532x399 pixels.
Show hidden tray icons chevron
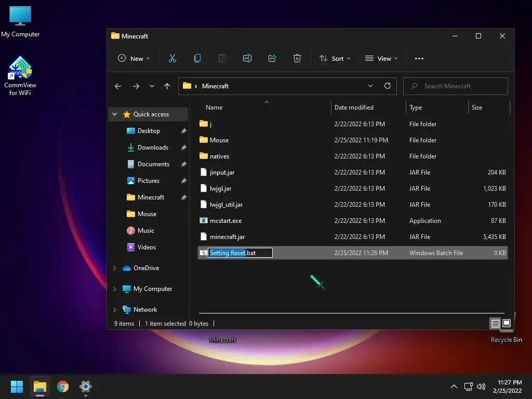point(454,387)
